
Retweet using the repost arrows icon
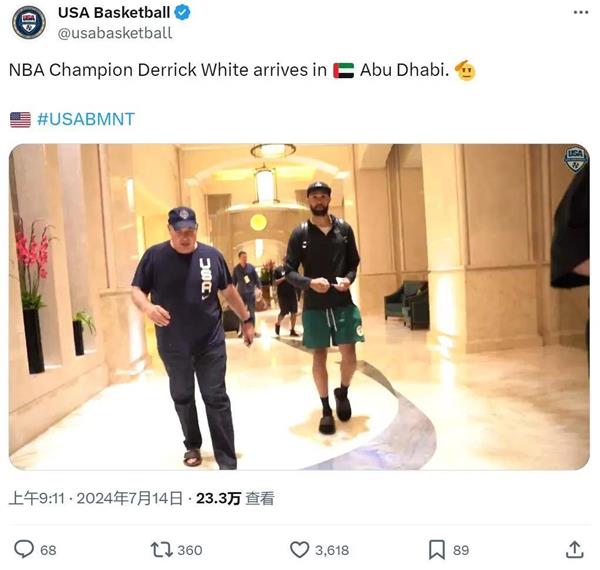click(161, 549)
